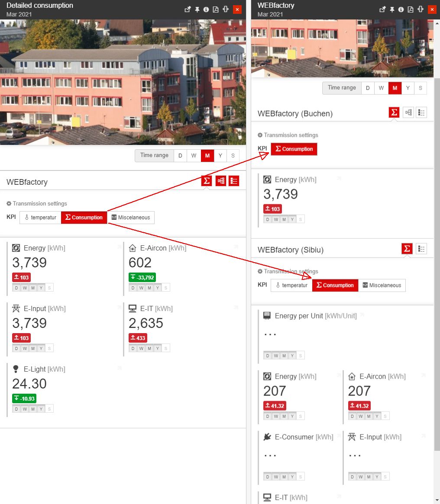Switch left panel time range to D
Image resolution: width=440 pixels, height=504 pixels.
pos(180,156)
